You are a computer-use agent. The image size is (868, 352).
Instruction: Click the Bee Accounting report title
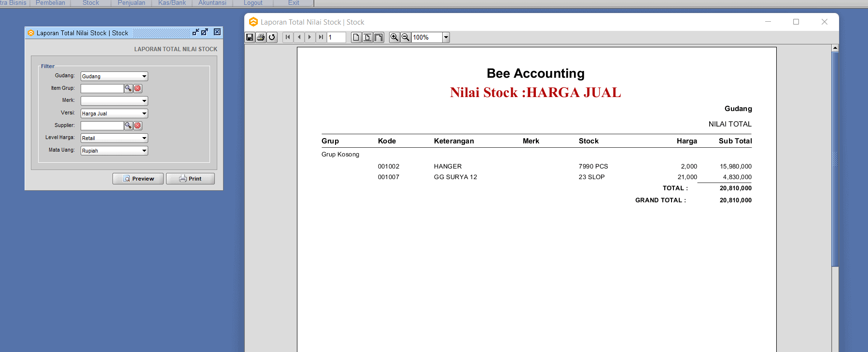[535, 73]
